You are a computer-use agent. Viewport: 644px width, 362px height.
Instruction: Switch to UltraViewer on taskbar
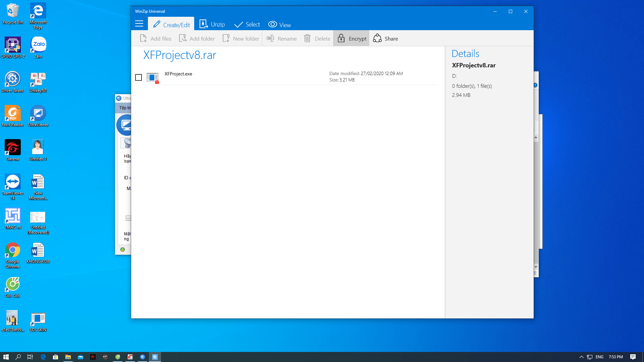click(143, 357)
